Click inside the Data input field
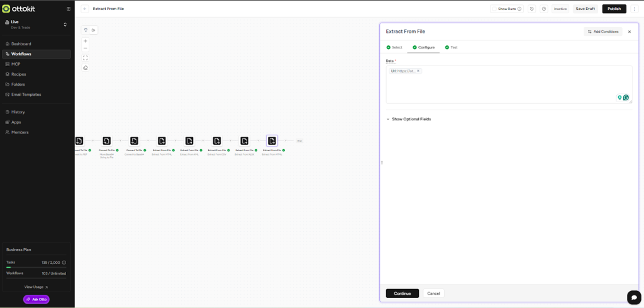Viewport: 644px width, 308px height. point(503,88)
